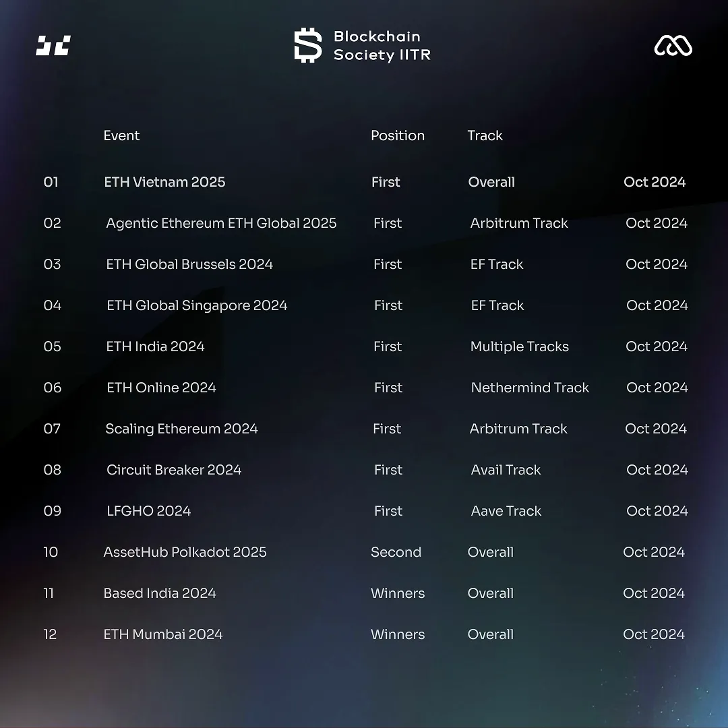Click row number 07
This screenshot has width=728, height=728.
point(52,429)
